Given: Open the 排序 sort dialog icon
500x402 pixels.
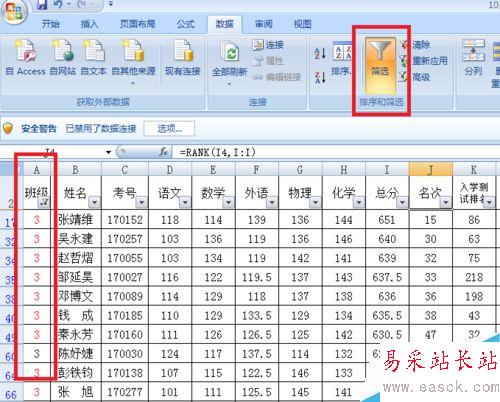Looking at the screenshot, I should tap(342, 51).
